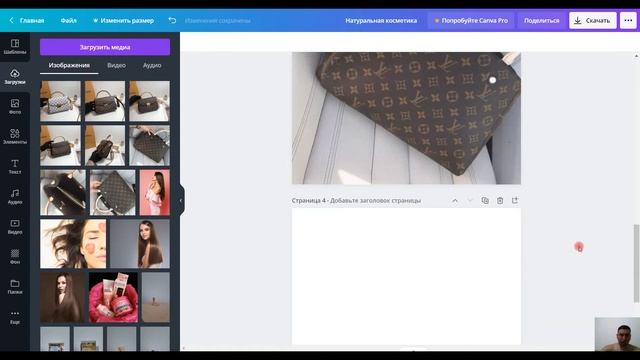Open the Фон (background) sidebar panel

[x=15, y=256]
